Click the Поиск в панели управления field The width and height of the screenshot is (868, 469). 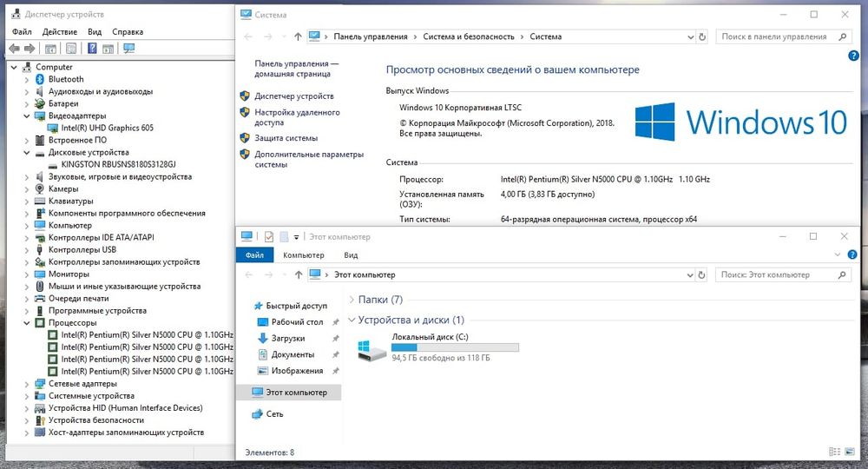coord(782,36)
